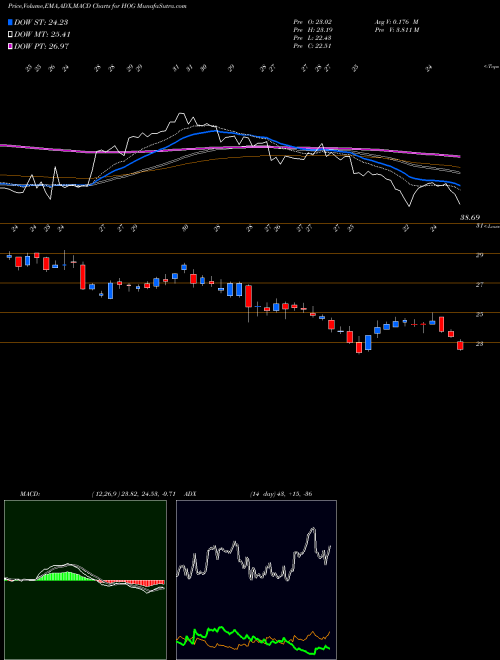Click the magenta DOW PT legend swatch
This screenshot has width=500, height=660.
[x=10, y=46]
